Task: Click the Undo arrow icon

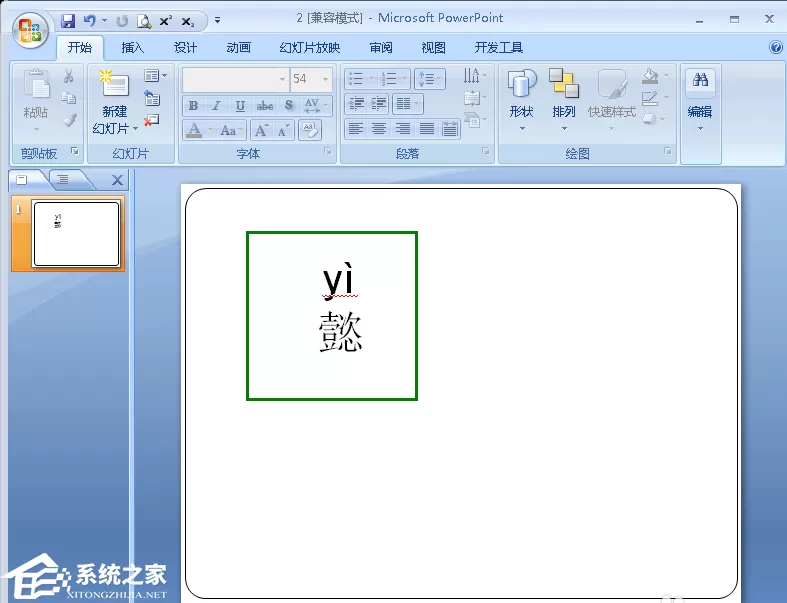Action: [x=90, y=21]
